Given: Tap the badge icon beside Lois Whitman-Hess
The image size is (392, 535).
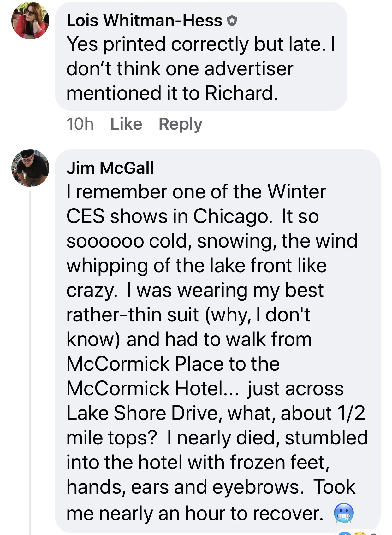Looking at the screenshot, I should 232,21.
